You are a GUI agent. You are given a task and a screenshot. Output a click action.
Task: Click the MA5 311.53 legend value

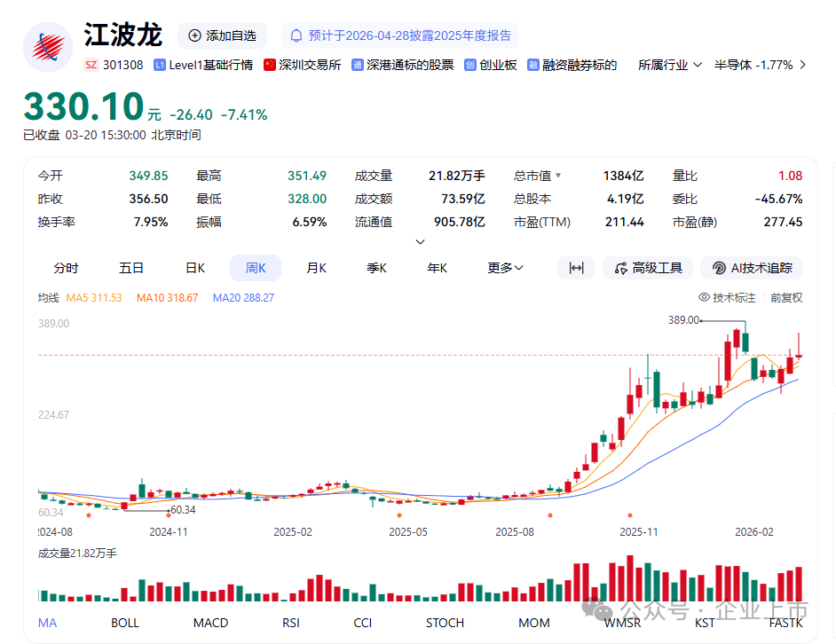point(94,297)
